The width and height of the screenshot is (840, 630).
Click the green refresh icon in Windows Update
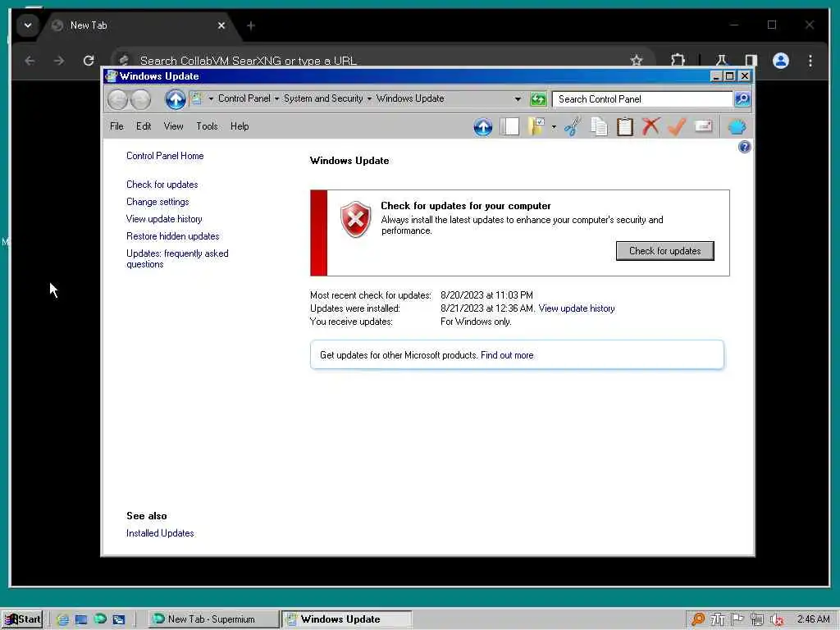click(538, 99)
